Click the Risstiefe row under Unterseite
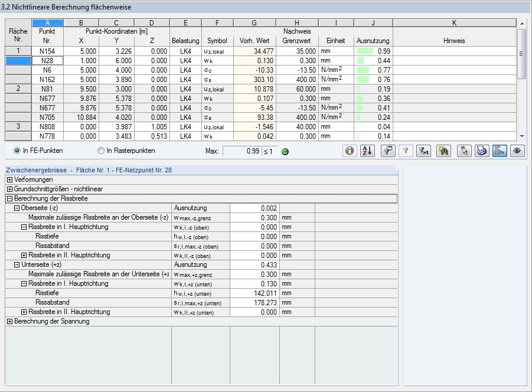 click(201, 293)
